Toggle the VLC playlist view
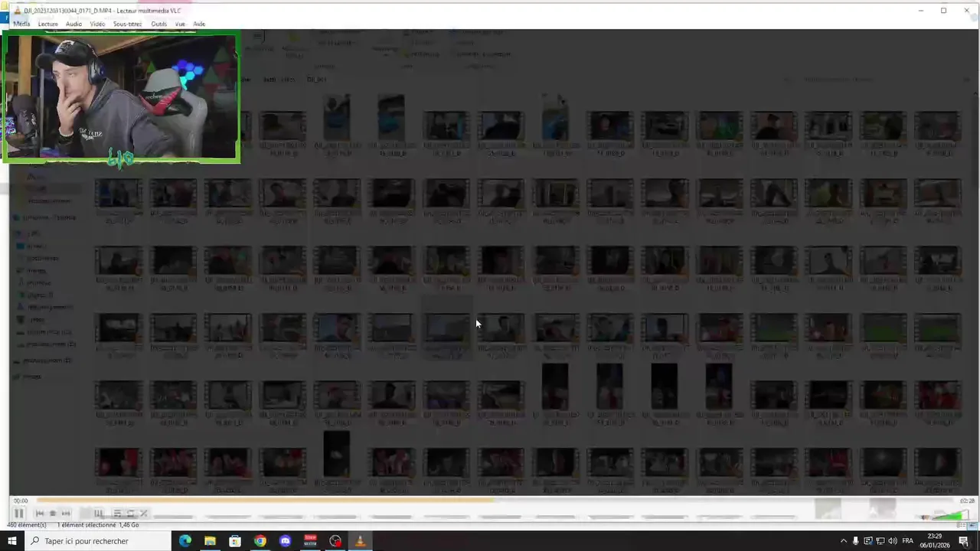This screenshot has height=551, width=980. click(117, 514)
